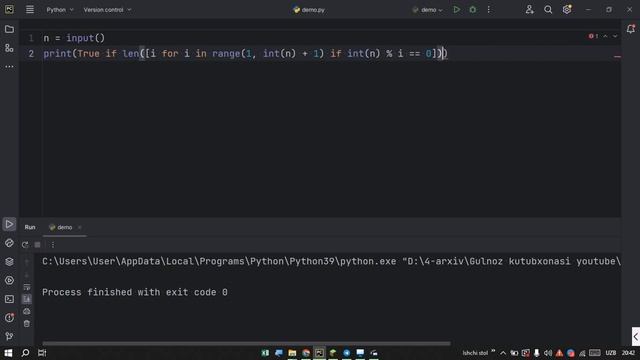The width and height of the screenshot is (640, 360).
Task: Expand the side panel arrow at right edge
Action: (x=636, y=337)
